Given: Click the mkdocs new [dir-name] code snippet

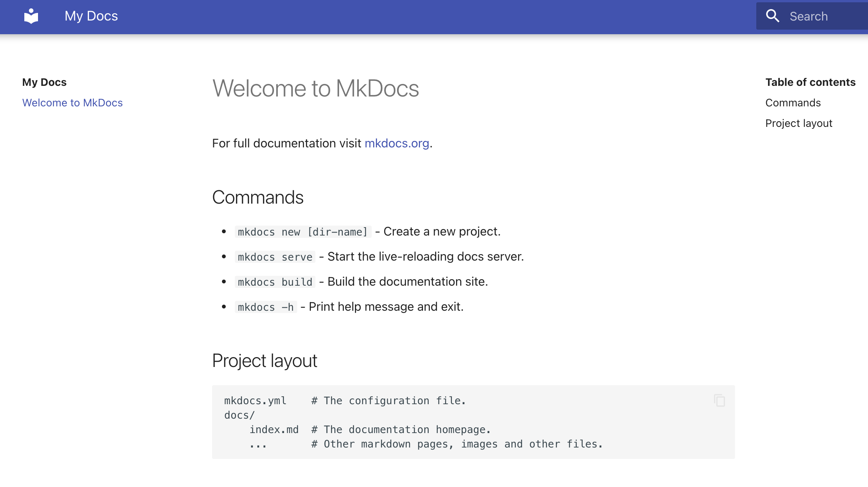Looking at the screenshot, I should (303, 232).
